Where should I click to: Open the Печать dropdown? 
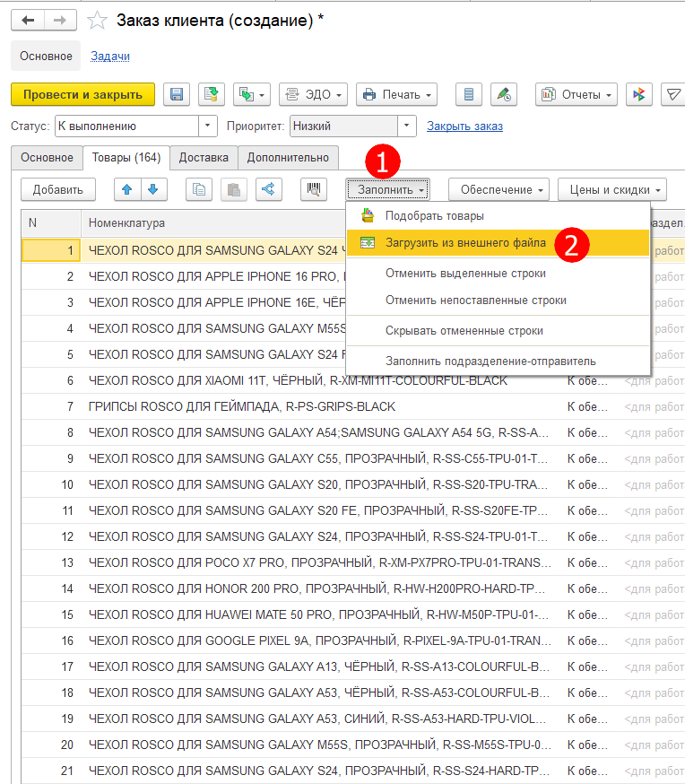396,94
